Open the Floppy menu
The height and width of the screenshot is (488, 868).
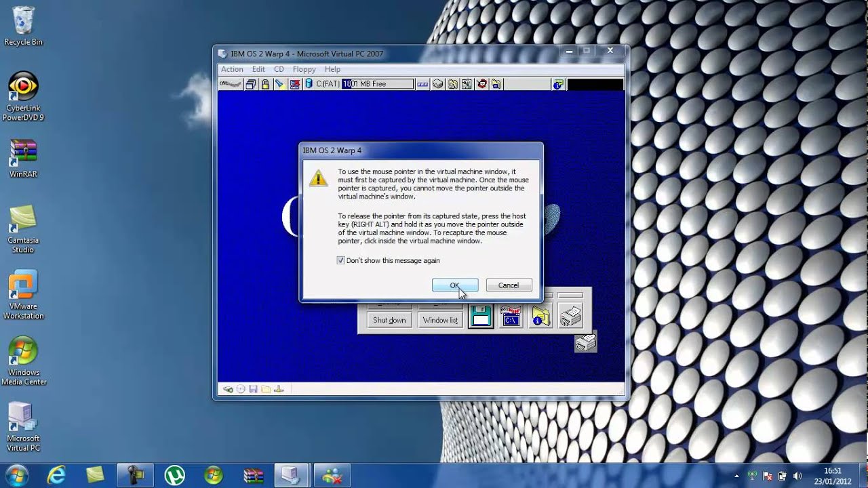(x=304, y=69)
